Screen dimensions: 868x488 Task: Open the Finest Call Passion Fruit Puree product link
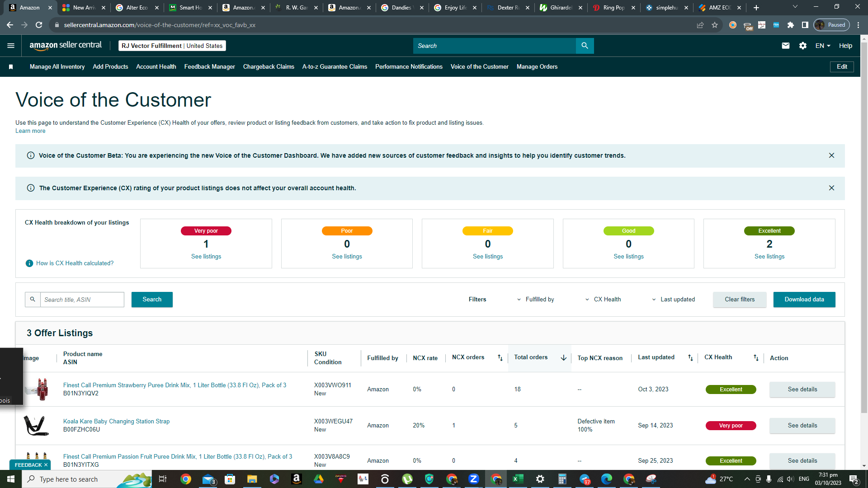(178, 457)
